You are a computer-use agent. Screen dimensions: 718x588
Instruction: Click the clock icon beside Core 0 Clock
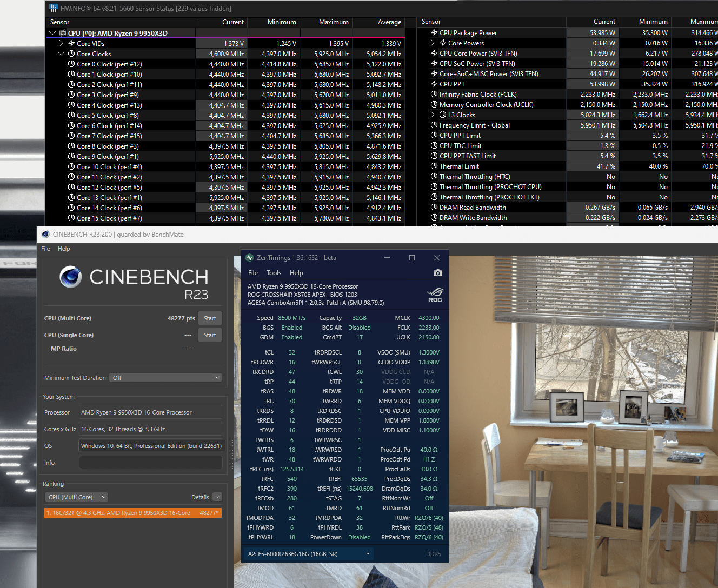(x=71, y=64)
